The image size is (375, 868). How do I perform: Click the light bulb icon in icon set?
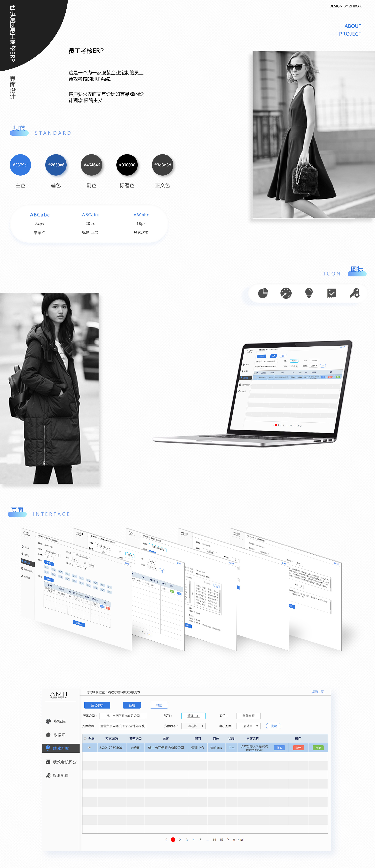[x=309, y=293]
